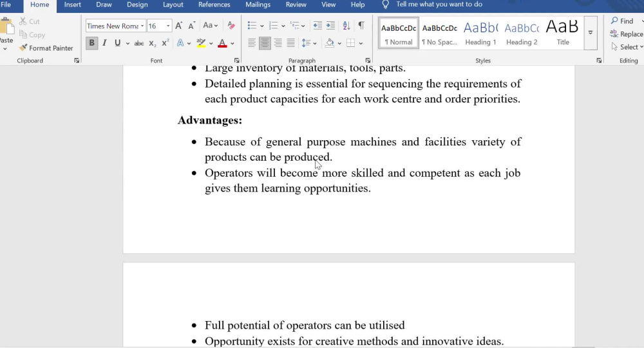Toggle Underline formatting
This screenshot has height=348, width=644.
point(117,43)
